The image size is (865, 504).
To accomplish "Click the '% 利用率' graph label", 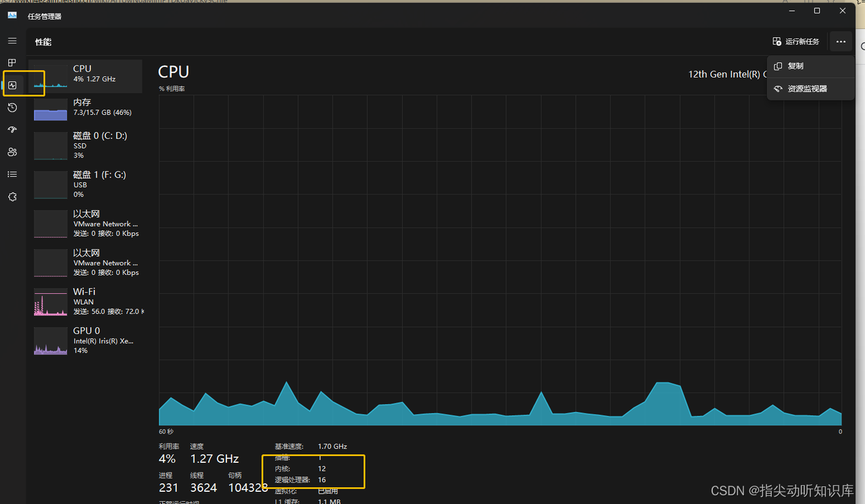I will tap(172, 89).
